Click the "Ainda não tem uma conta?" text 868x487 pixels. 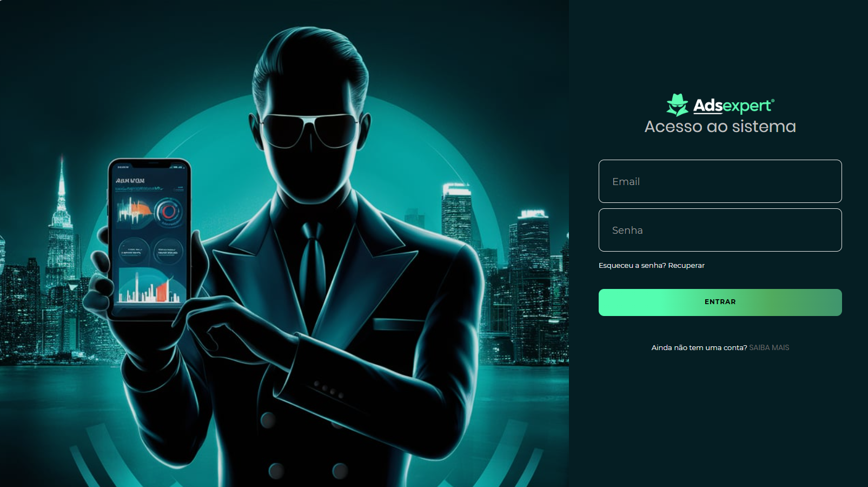699,347
